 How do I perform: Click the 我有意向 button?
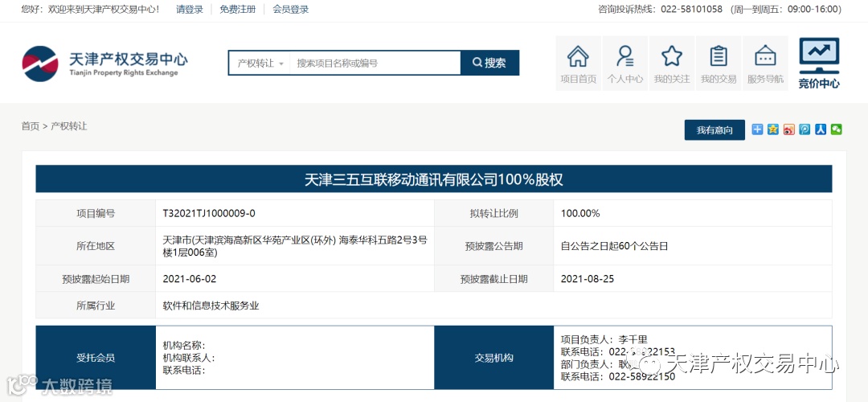point(714,130)
